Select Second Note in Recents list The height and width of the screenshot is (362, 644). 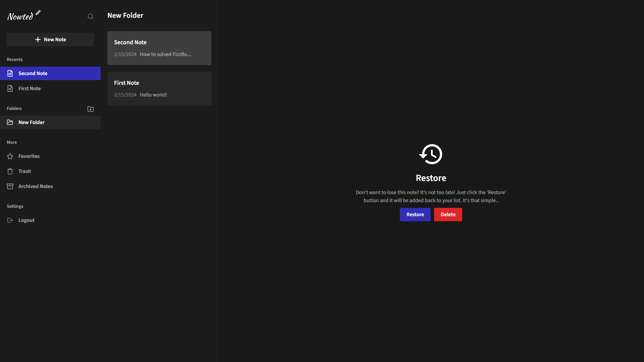[x=33, y=73]
